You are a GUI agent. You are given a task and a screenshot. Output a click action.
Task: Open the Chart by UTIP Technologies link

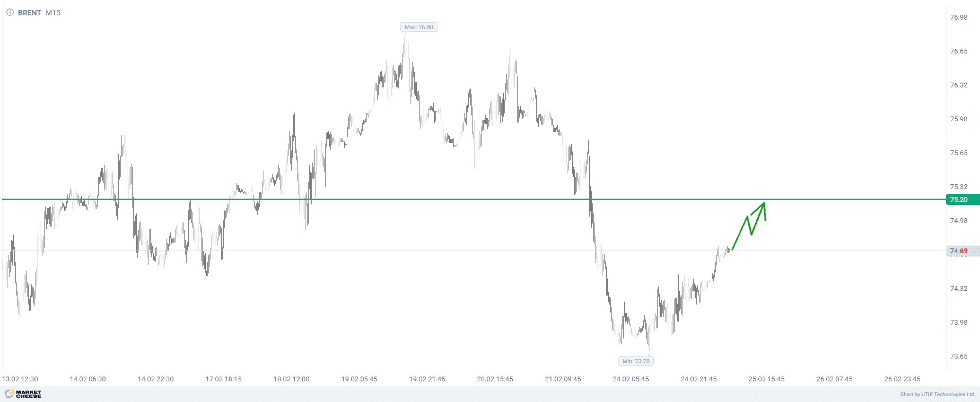pos(938,395)
